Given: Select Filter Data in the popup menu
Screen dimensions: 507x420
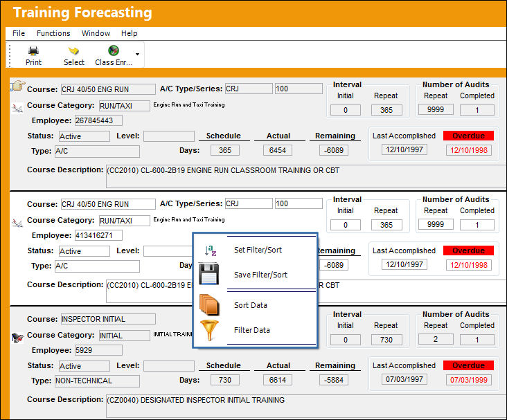Looking at the screenshot, I should click(252, 330).
